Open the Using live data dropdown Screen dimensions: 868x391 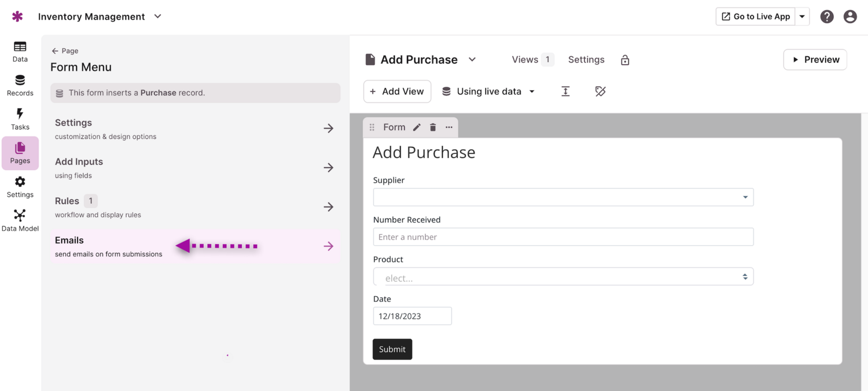pos(488,91)
